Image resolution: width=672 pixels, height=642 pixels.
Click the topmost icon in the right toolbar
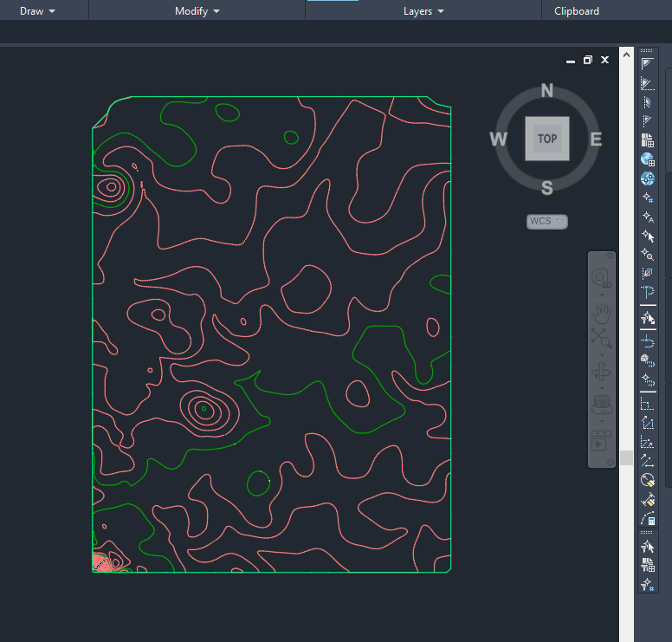coord(647,64)
